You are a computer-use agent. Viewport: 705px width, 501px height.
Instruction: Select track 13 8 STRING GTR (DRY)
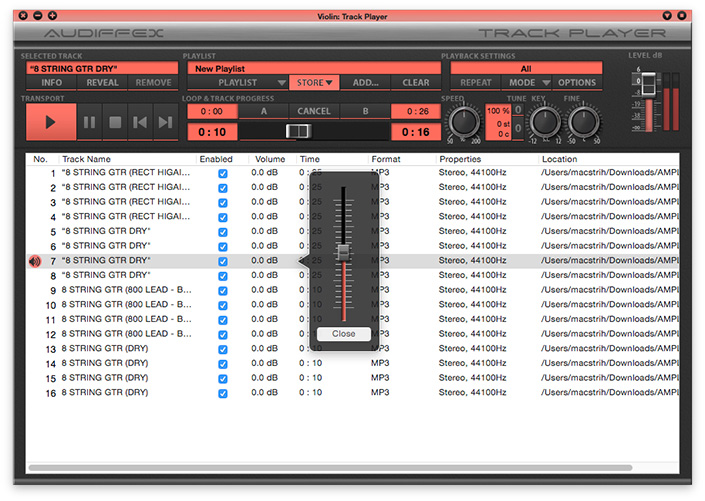[352, 349]
